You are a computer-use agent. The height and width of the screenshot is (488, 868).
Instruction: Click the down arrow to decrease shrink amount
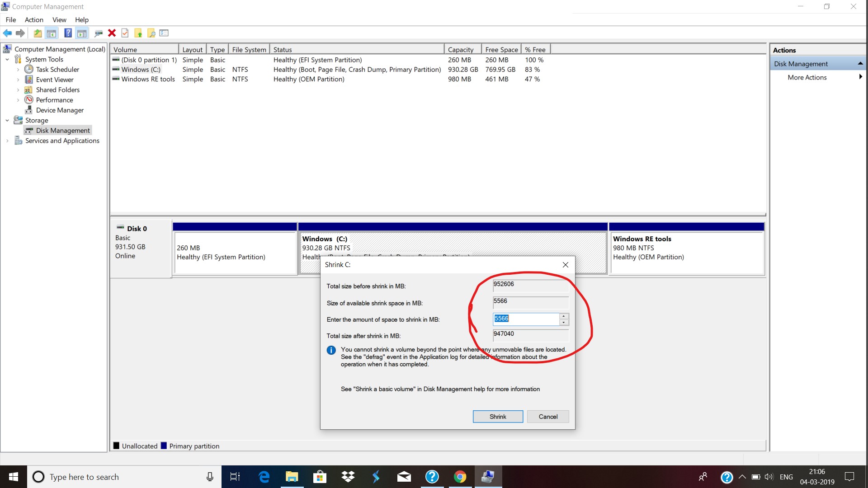tap(564, 322)
